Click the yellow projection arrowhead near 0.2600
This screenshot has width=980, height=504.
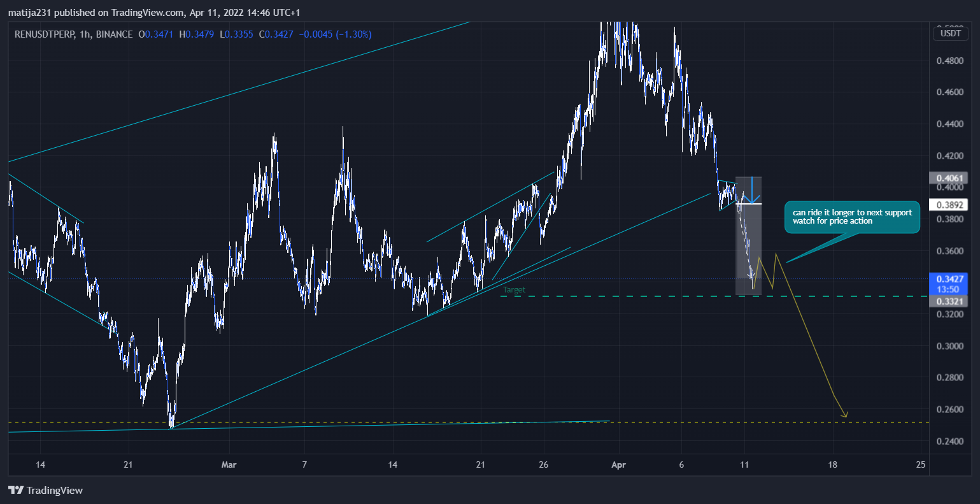coord(845,415)
